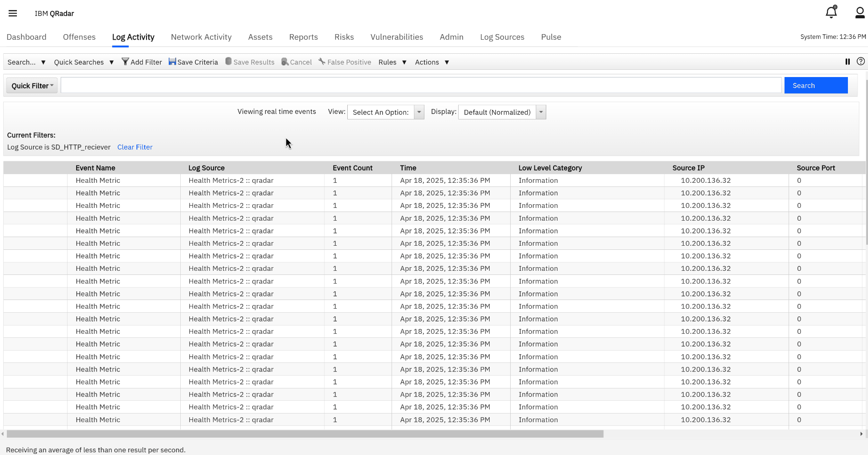Open the hamburger navigation menu

[x=13, y=13]
